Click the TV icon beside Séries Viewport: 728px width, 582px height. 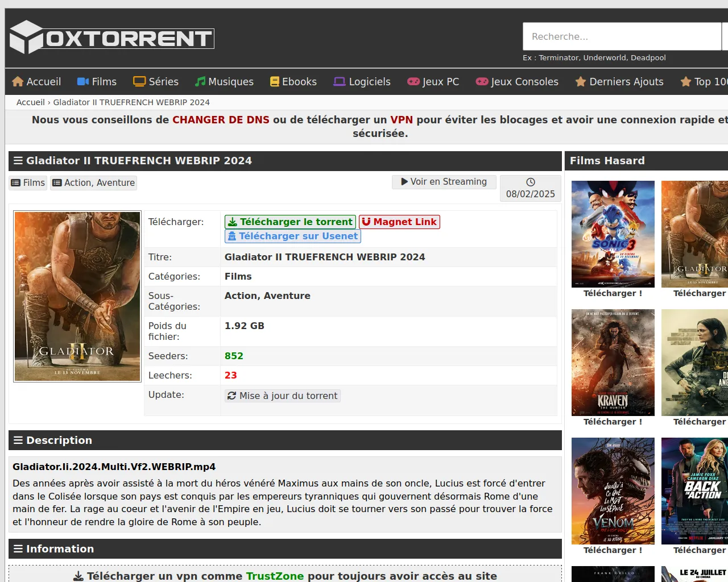(x=139, y=82)
